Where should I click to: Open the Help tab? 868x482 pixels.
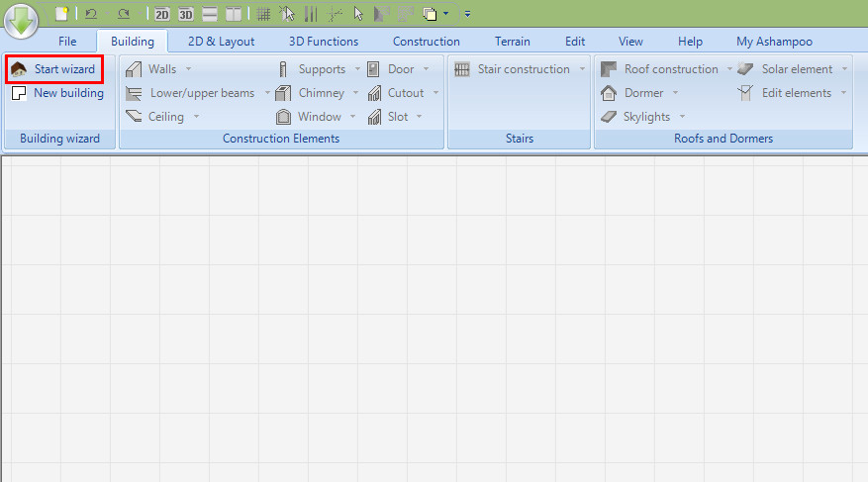(x=690, y=42)
